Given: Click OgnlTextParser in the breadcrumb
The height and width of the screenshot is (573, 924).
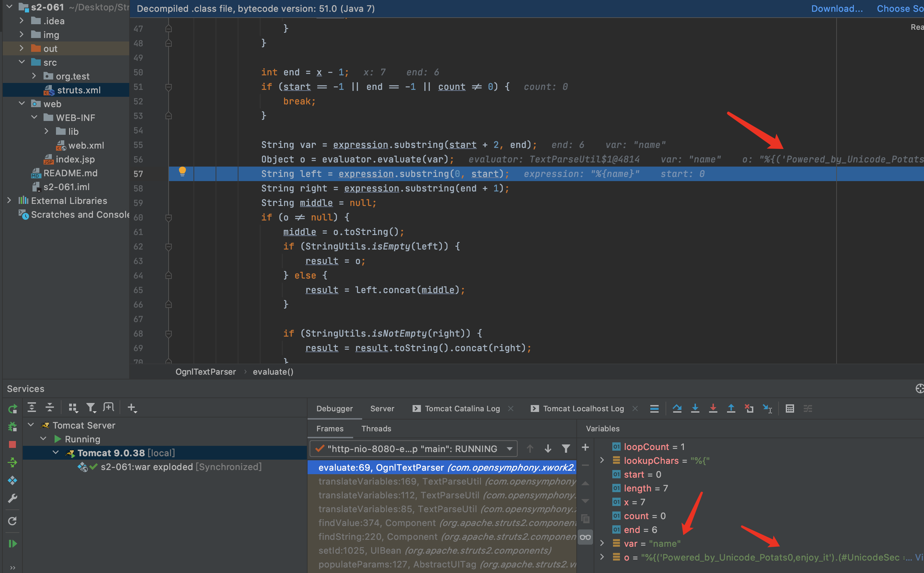Looking at the screenshot, I should pos(206,372).
